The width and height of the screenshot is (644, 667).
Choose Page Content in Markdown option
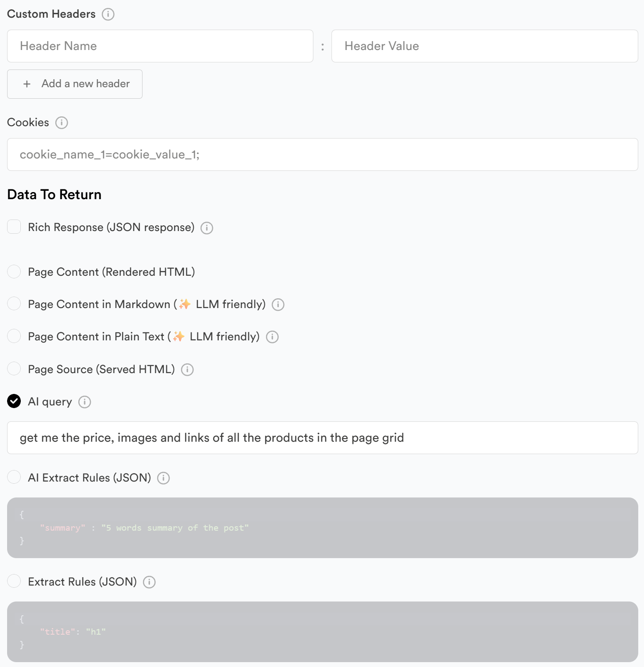point(14,304)
